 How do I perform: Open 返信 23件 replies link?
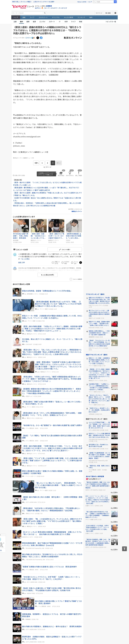click(x=21, y=263)
